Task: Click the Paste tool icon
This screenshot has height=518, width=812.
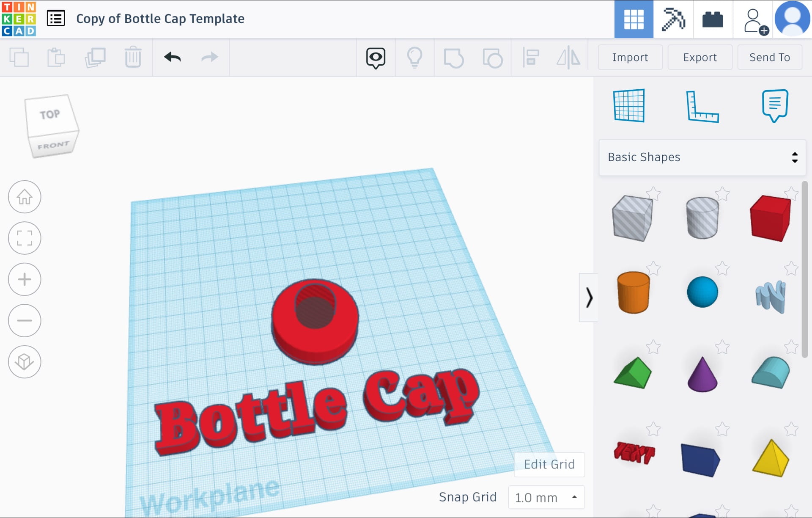Action: coord(56,57)
